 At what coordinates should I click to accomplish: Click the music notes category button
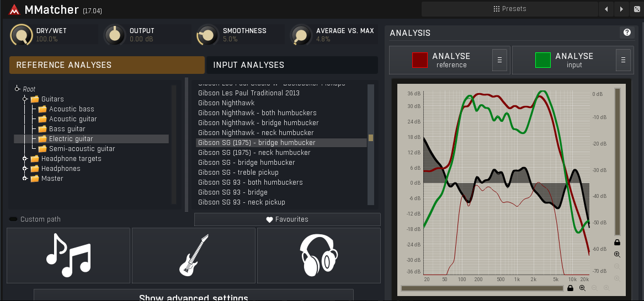coord(68,255)
